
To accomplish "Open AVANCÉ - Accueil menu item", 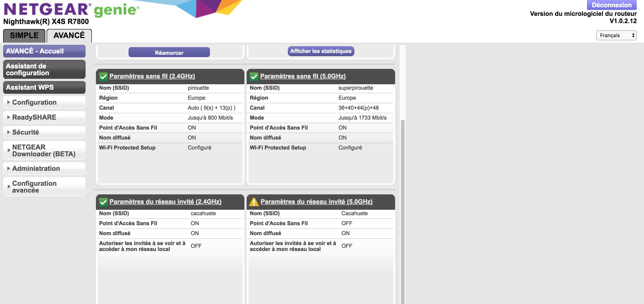I will point(44,51).
